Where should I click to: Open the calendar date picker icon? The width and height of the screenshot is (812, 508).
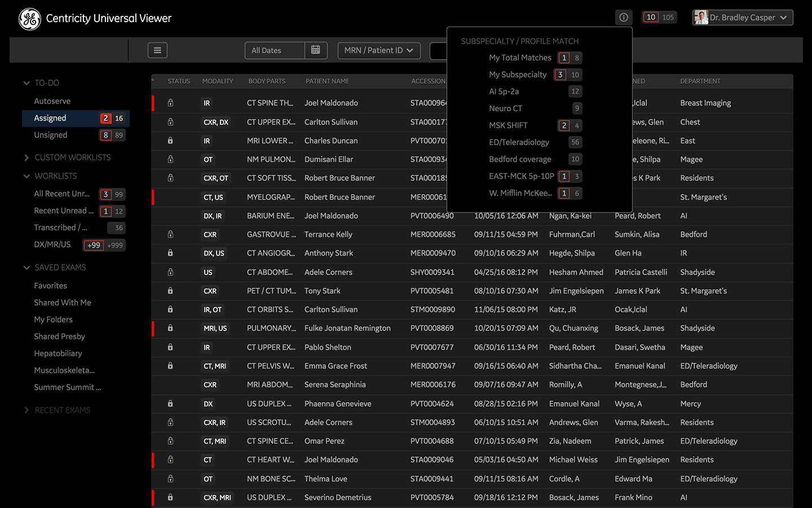click(316, 50)
